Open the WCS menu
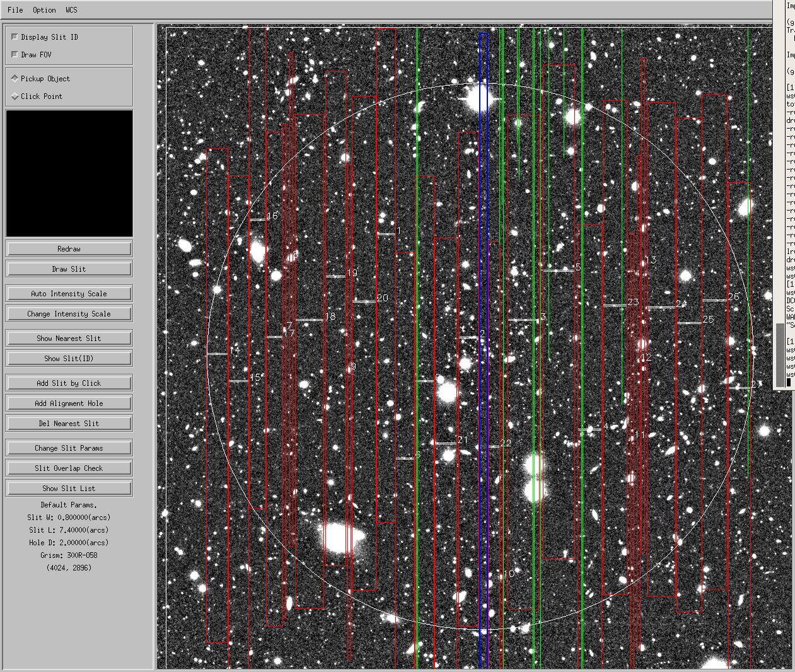795x672 pixels. [71, 10]
